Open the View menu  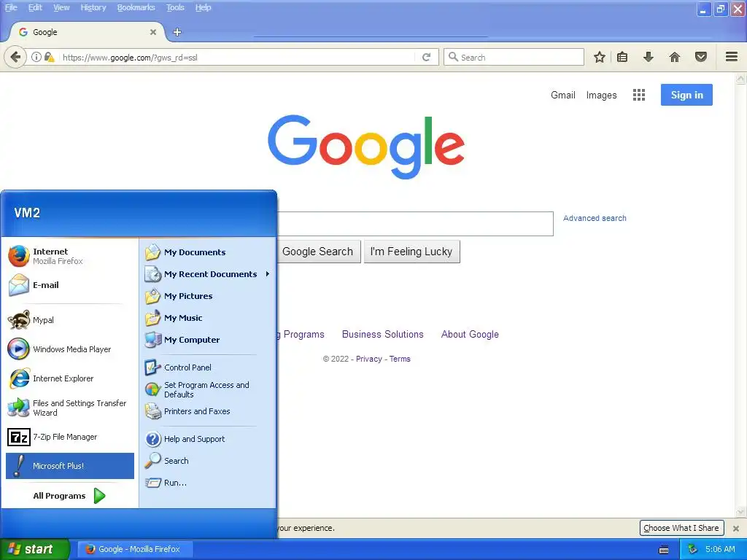coord(61,7)
